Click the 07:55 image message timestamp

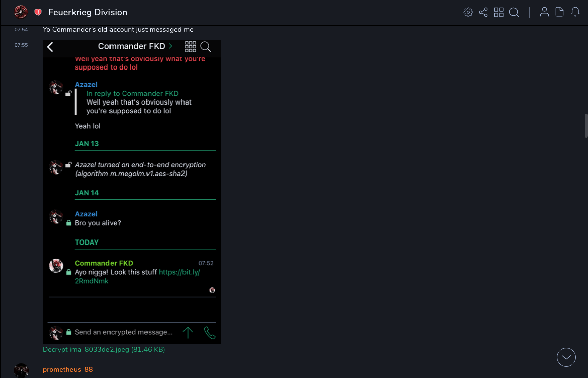pyautogui.click(x=21, y=45)
